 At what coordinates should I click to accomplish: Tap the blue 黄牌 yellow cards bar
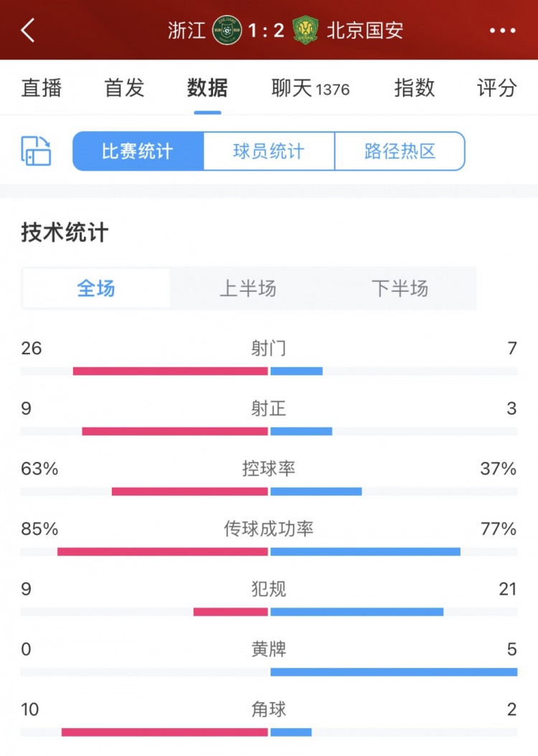pos(394,671)
